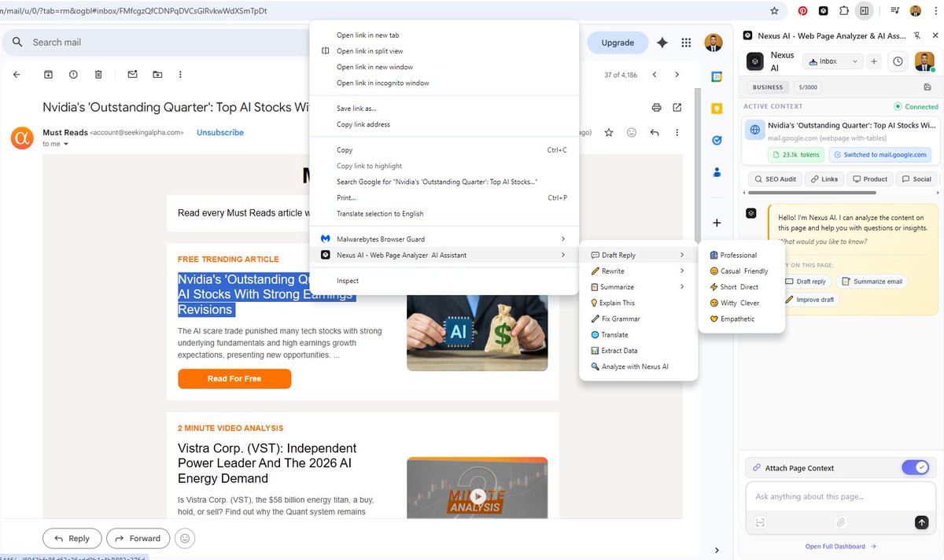Open Google Tasks in the side panel
This screenshot has height=560, width=944.
(x=717, y=140)
